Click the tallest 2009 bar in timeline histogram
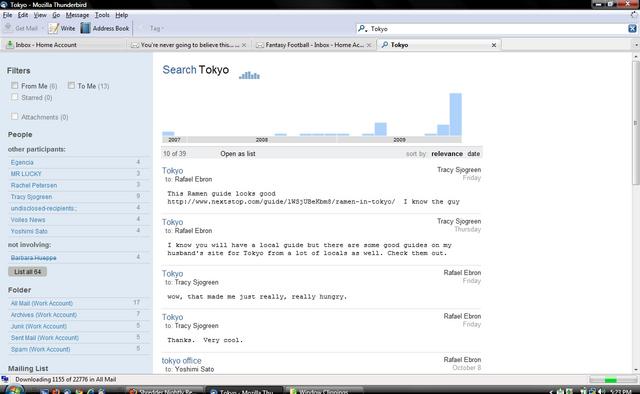Image resolution: width=640 pixels, height=394 pixels. coord(456,114)
